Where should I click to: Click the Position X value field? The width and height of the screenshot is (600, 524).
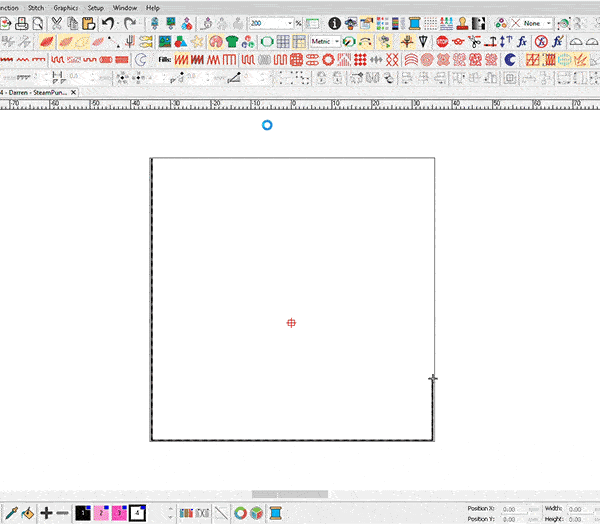tap(515, 509)
